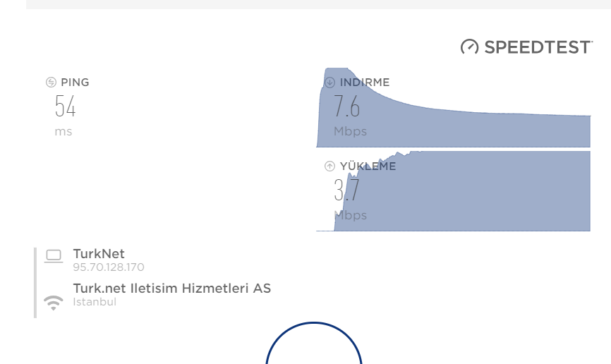Click the Wi-Fi server icon
The height and width of the screenshot is (364, 611).
point(54,303)
